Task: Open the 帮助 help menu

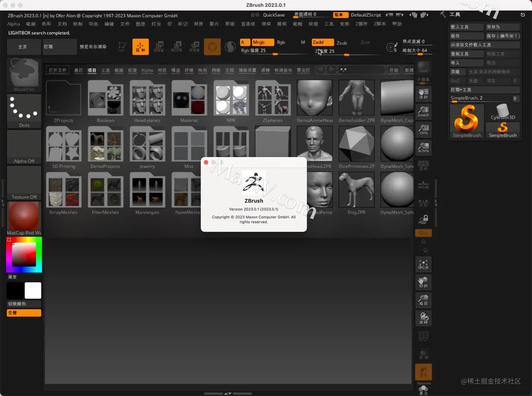Action: point(397,24)
